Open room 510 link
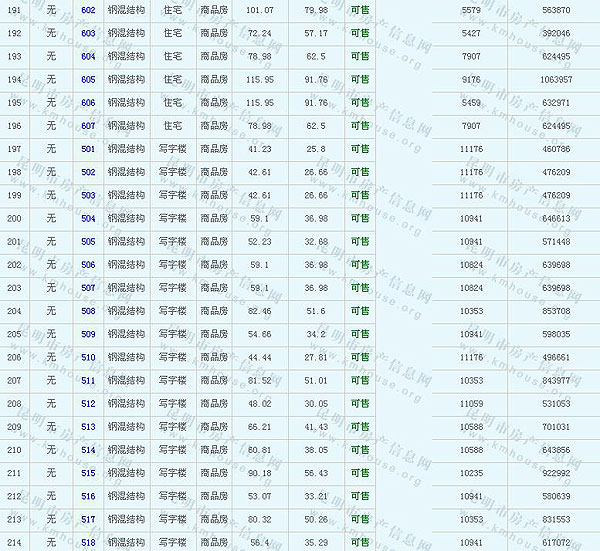Viewport: 600px width, 551px height. (x=88, y=357)
